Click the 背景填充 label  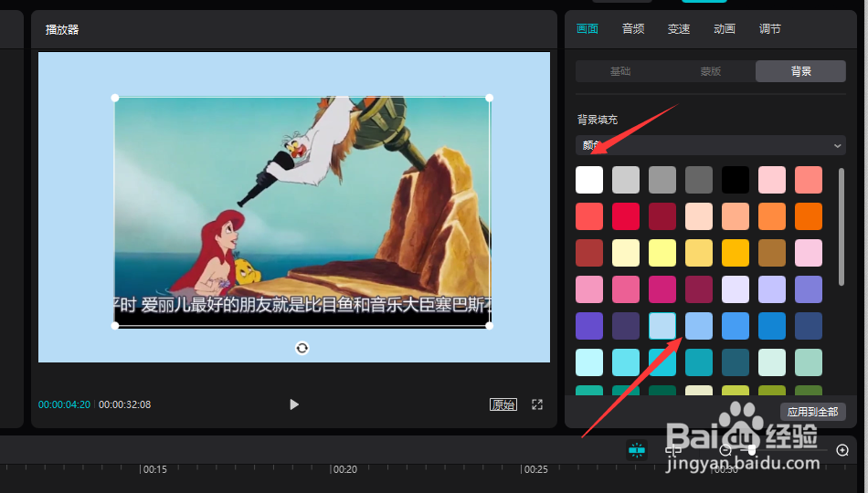[x=598, y=120]
